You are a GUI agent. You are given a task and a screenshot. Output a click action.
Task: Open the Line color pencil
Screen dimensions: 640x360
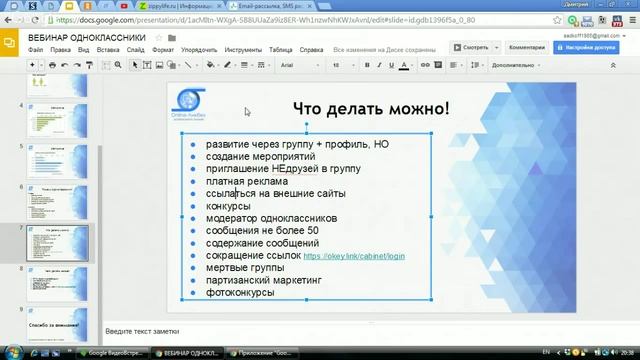tap(227, 65)
